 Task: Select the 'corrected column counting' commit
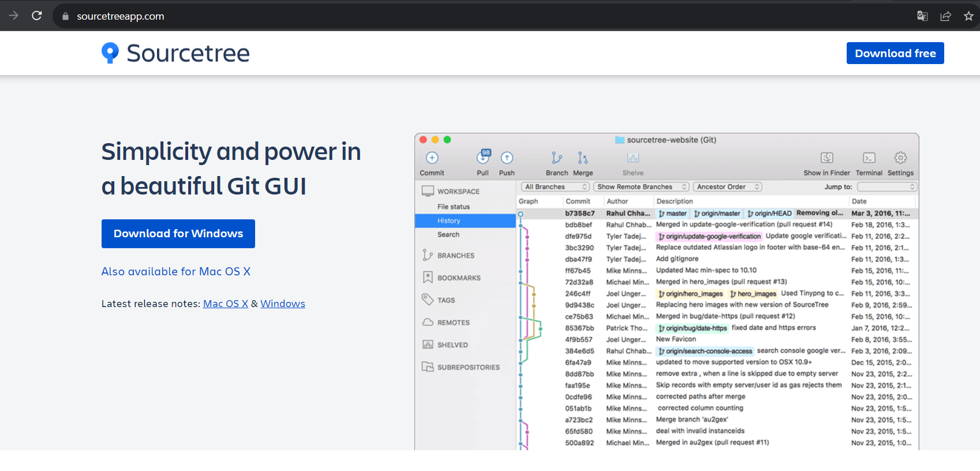click(x=717, y=408)
